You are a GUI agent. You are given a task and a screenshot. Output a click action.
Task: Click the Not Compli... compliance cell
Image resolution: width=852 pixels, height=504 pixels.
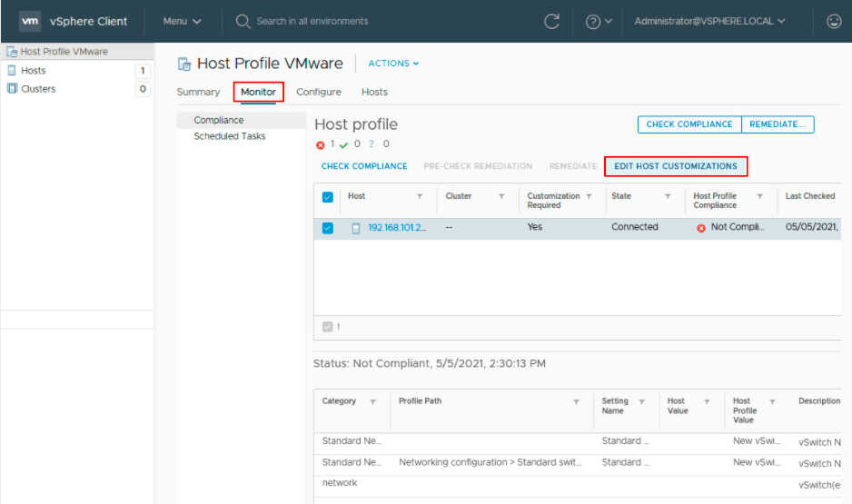click(738, 227)
